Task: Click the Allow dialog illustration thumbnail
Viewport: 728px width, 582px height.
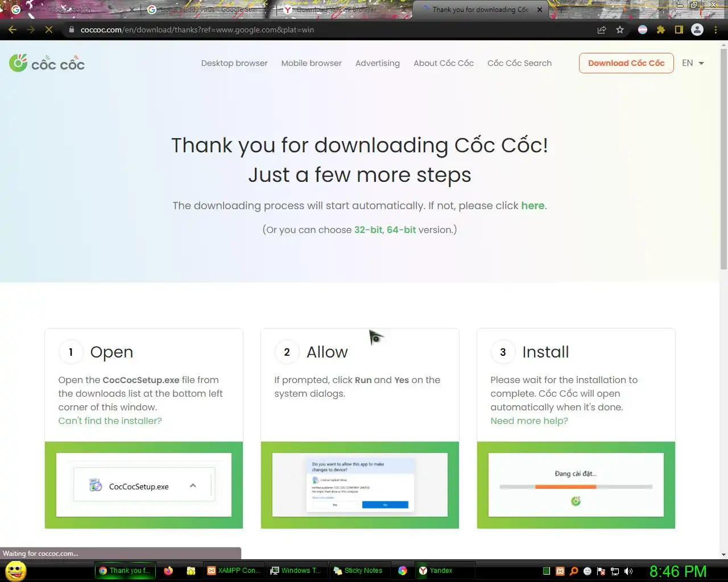Action: [x=360, y=485]
